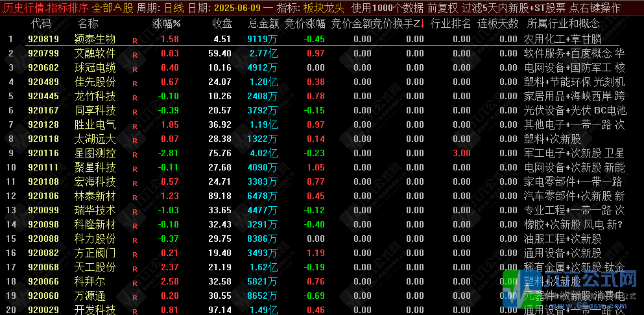
Task: Sort by the 名称 column header
Action: (x=88, y=24)
